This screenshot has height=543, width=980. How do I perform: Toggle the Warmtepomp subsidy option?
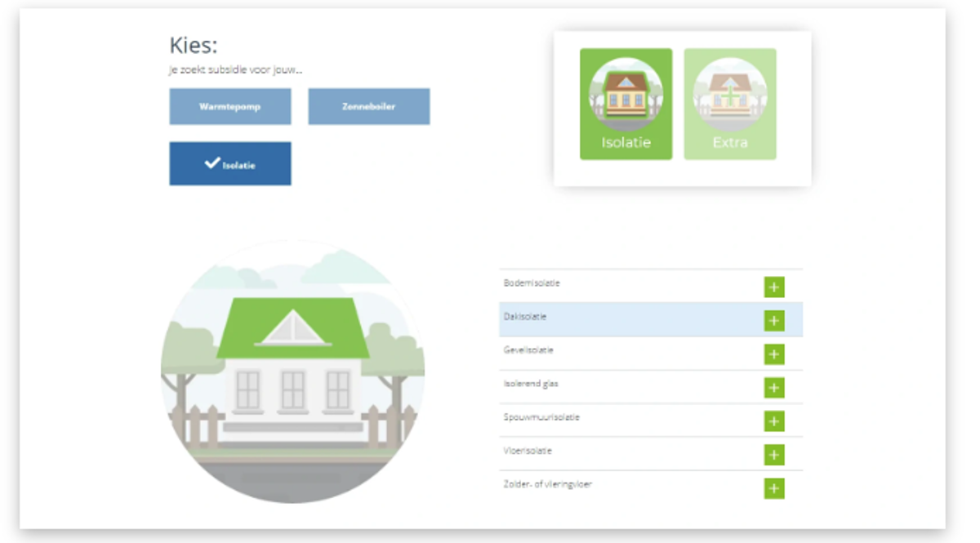229,107
